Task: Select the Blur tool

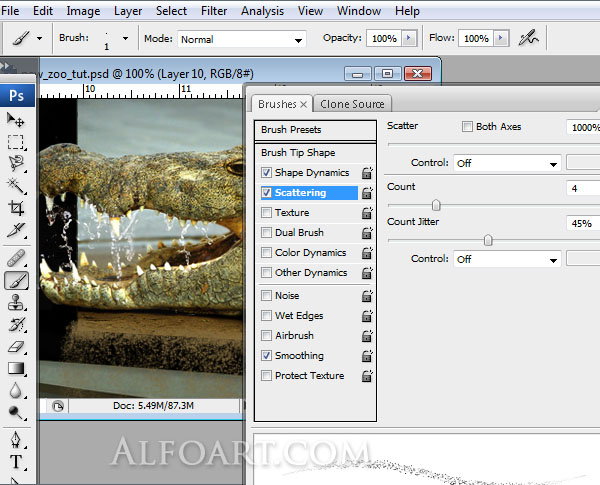Action: click(x=16, y=390)
